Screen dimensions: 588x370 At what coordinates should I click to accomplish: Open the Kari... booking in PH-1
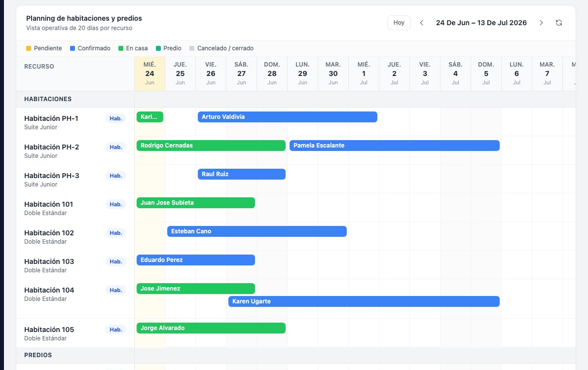(x=150, y=117)
